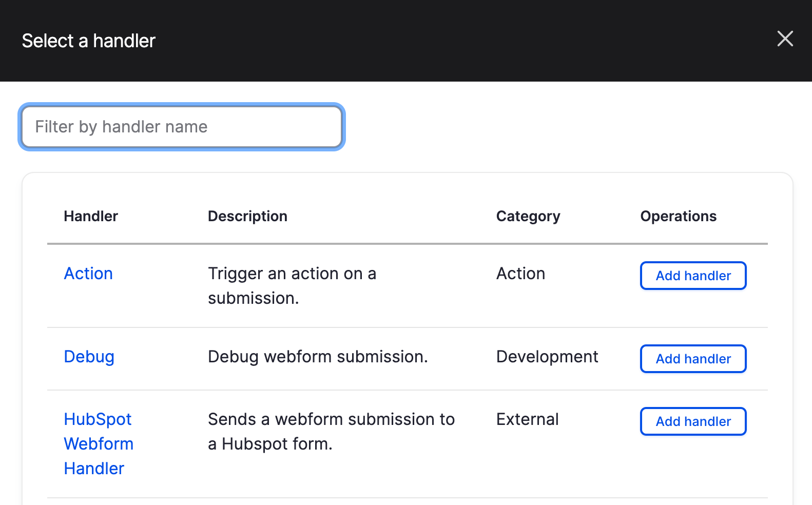Open the Debug handler link
Screen dimensions: 812x505
[89, 357]
